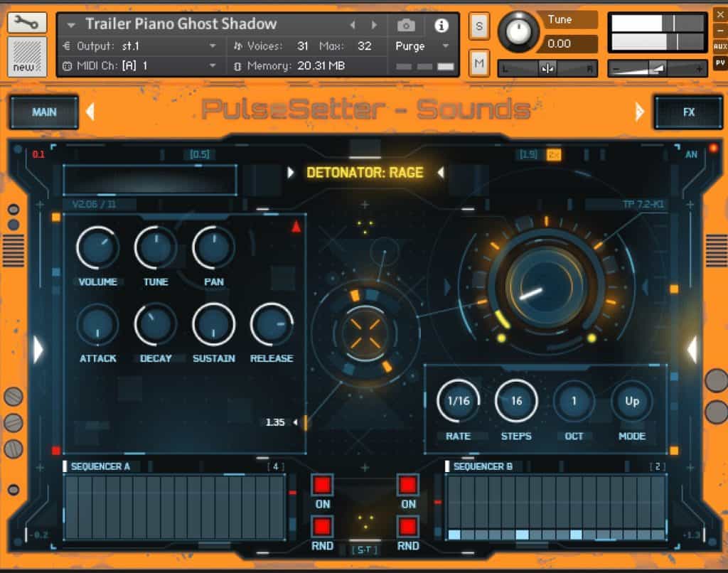Click the [0.5] marker at top
Image resolution: width=728 pixels, height=573 pixels.
200,154
